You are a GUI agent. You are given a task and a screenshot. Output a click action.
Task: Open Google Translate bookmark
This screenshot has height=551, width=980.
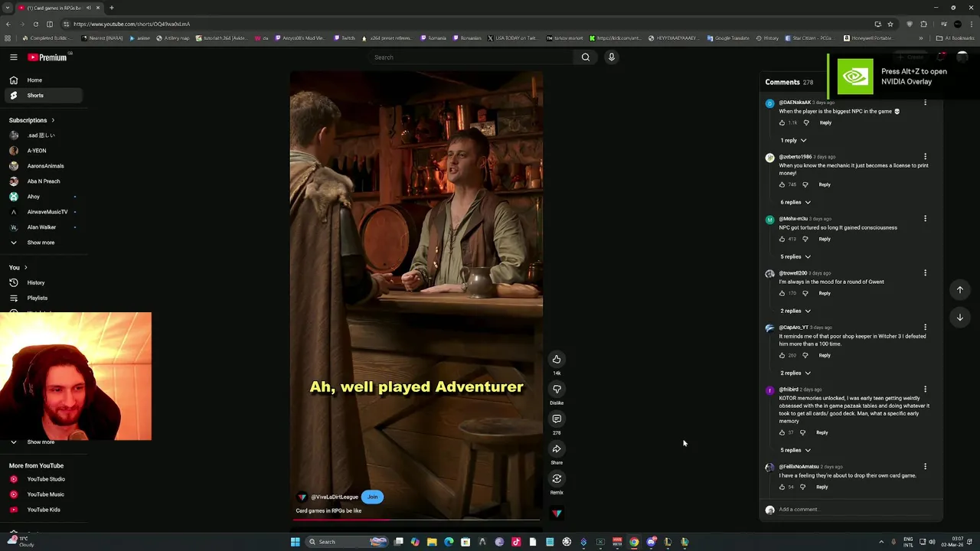click(728, 38)
